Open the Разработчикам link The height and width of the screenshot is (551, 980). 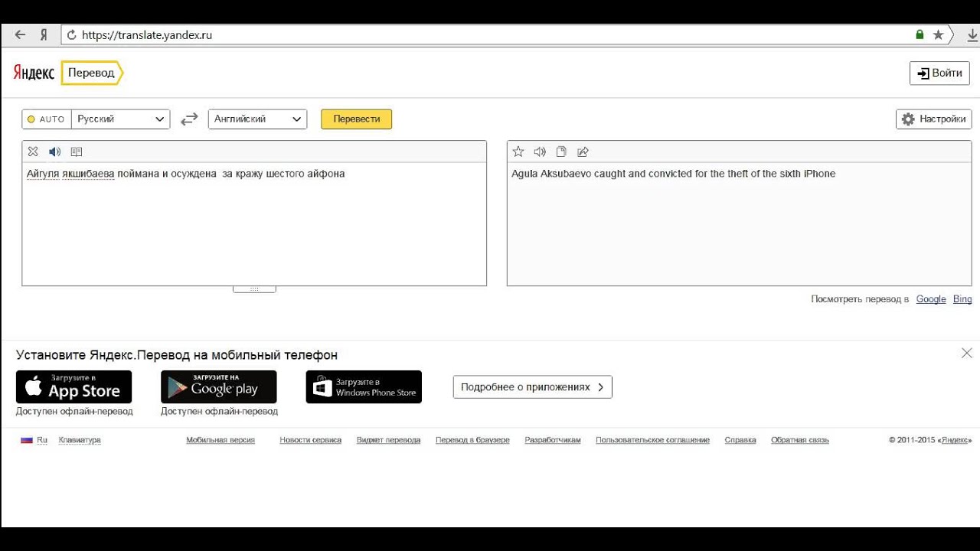click(553, 440)
